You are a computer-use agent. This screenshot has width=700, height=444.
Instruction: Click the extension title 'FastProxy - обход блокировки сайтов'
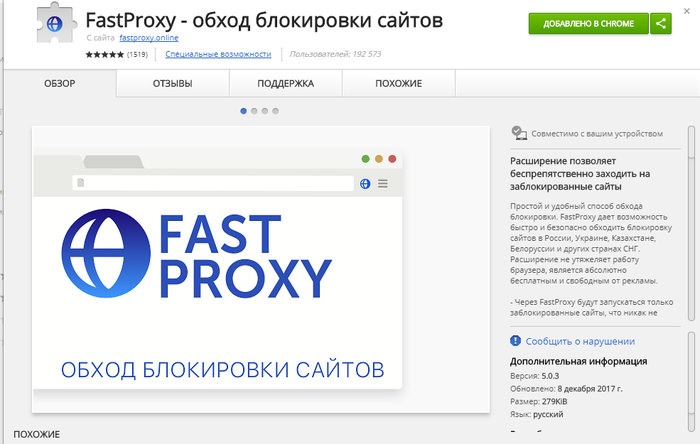pos(264,20)
